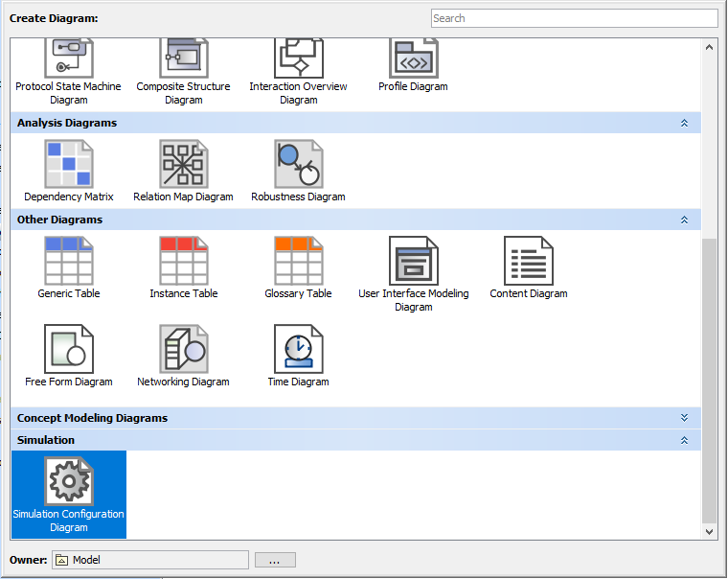Image resolution: width=728 pixels, height=579 pixels.
Task: Pick the Robustness Diagram icon
Action: pos(298,164)
